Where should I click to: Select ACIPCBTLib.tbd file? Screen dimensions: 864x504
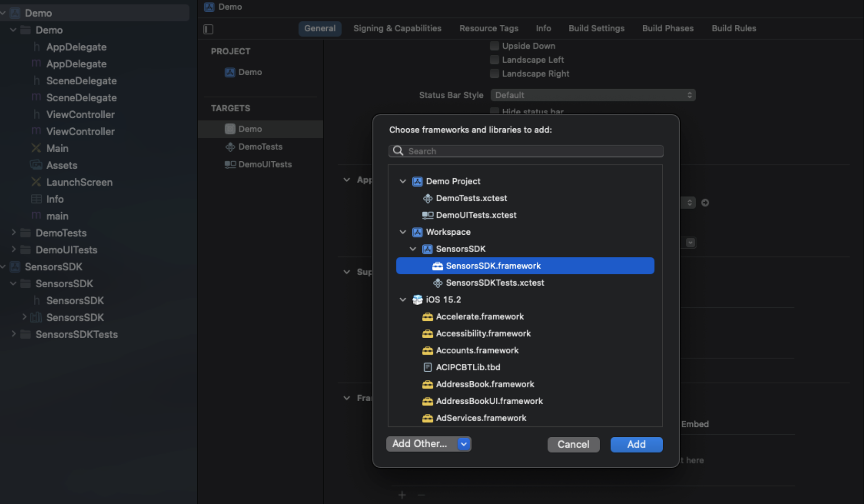pyautogui.click(x=468, y=367)
